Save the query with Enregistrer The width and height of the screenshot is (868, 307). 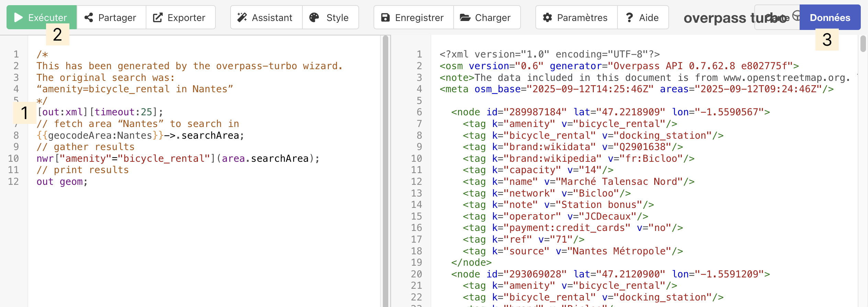(414, 17)
